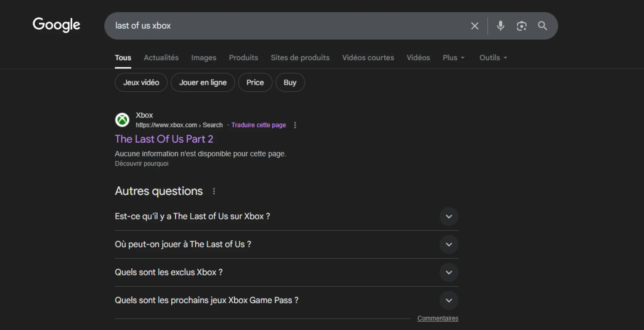Switch to the Images tab
This screenshot has width=644, height=330.
click(204, 58)
